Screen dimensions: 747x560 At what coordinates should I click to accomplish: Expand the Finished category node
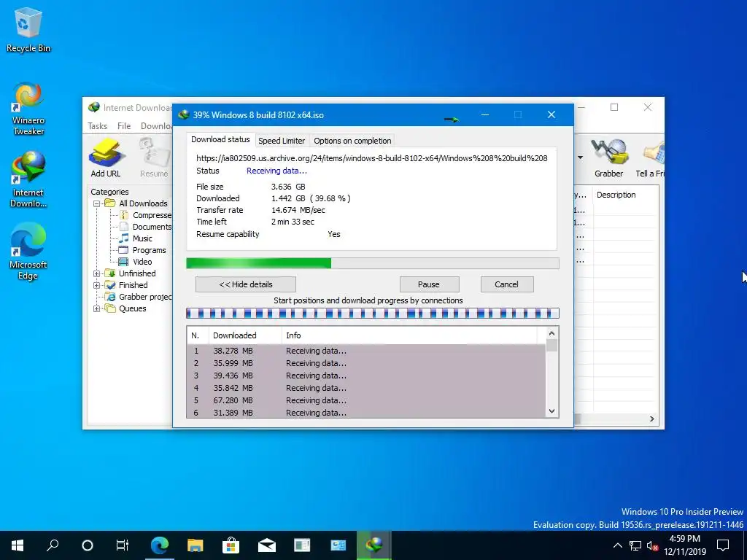coord(97,285)
